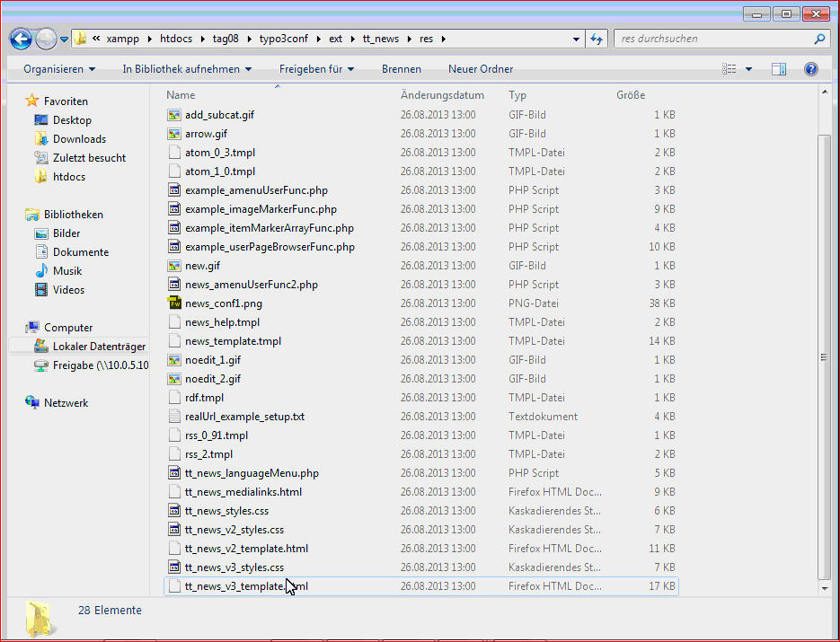Click the example_imageMarkerFunc.php file icon
This screenshot has width=840, height=642.
[x=174, y=209]
